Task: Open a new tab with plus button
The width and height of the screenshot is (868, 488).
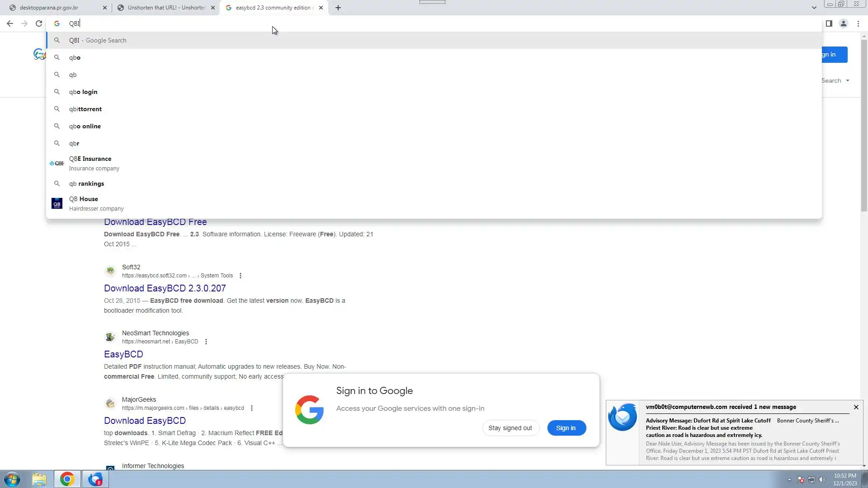Action: pyautogui.click(x=338, y=8)
